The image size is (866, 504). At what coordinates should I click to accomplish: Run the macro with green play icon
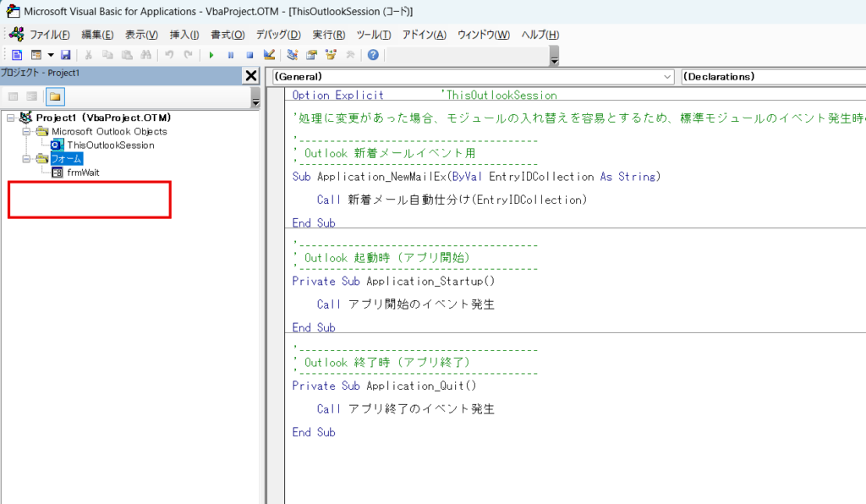(211, 55)
